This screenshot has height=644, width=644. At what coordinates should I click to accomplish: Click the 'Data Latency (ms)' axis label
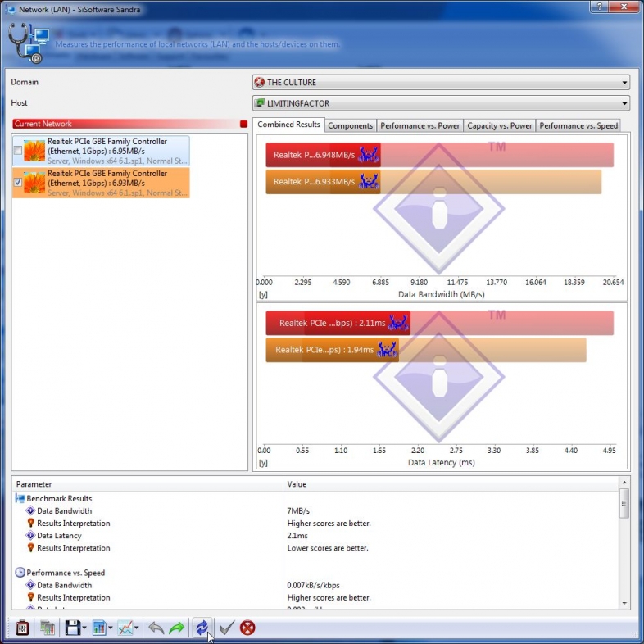[x=441, y=462]
